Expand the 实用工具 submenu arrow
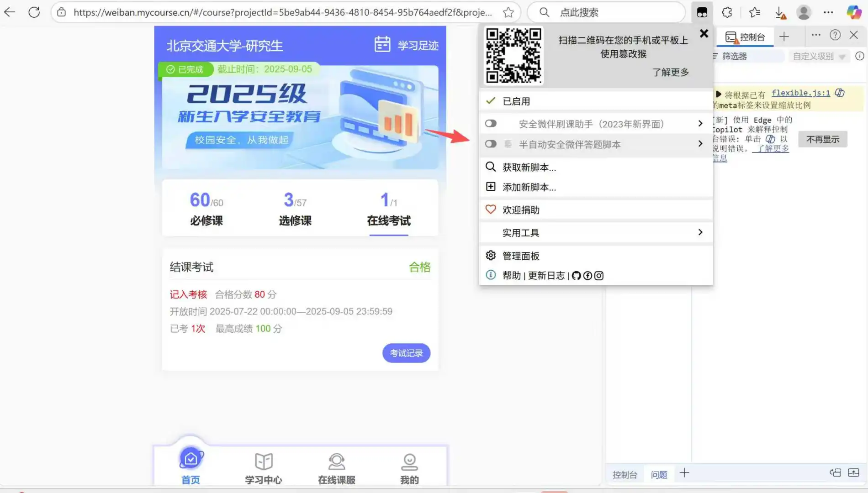 pyautogui.click(x=700, y=232)
